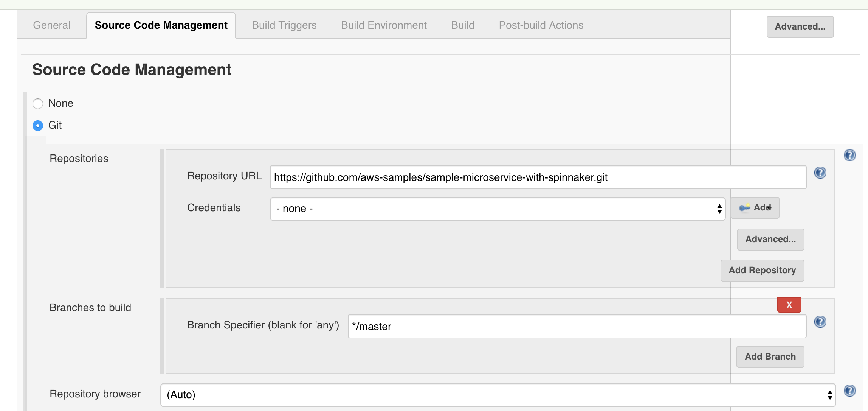Switch to the Build Triggers tab
This screenshot has height=411, width=868.
click(x=284, y=25)
